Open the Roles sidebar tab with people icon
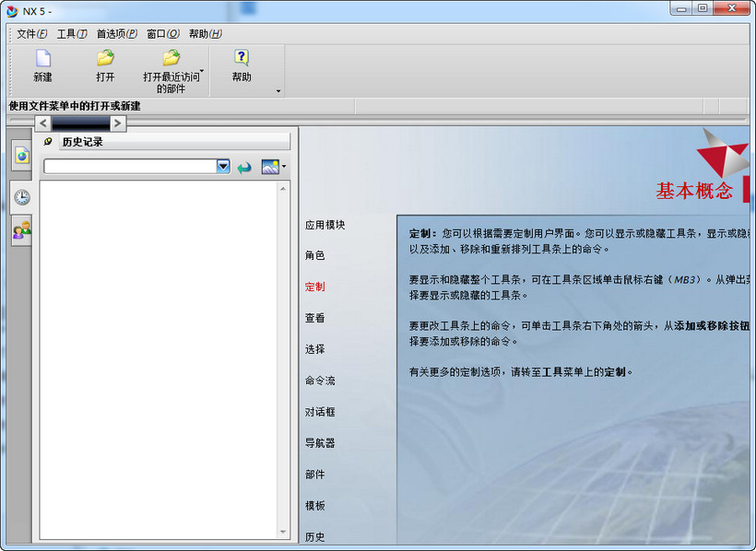This screenshot has width=756, height=551. [x=21, y=229]
